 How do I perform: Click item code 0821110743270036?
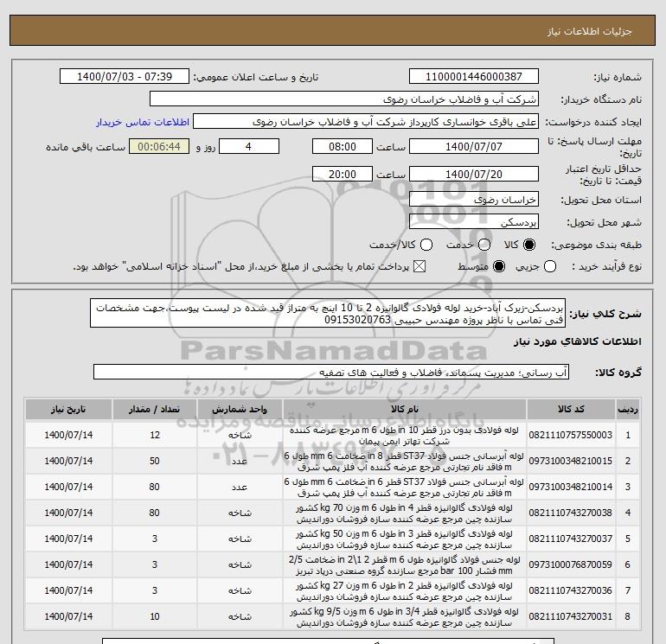571,590
